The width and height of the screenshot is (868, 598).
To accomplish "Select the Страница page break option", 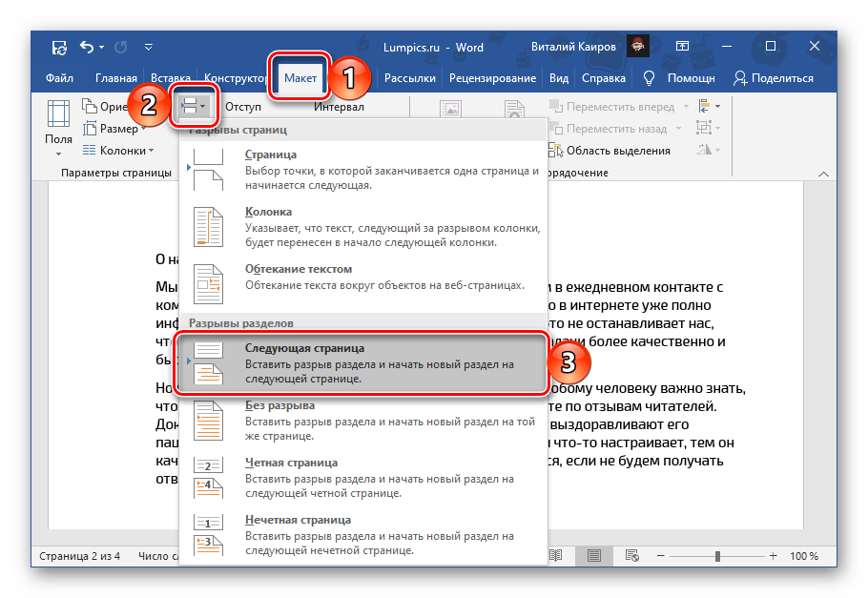I will point(363,170).
